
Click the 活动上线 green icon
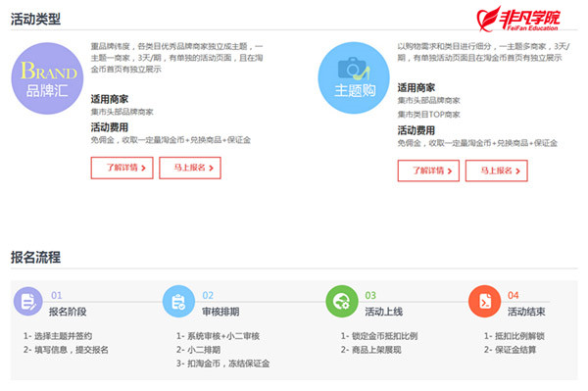342,302
